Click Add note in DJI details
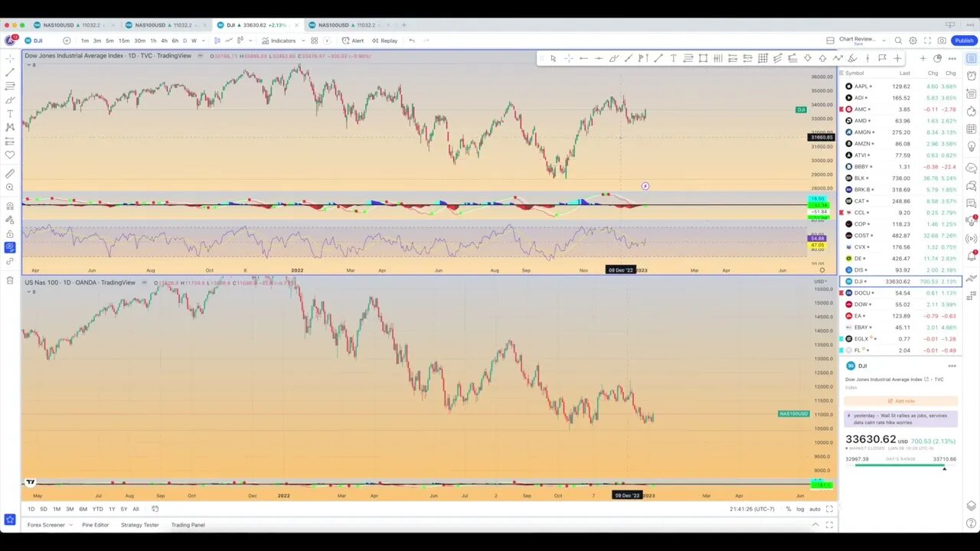This screenshot has width=980, height=551. 900,401
